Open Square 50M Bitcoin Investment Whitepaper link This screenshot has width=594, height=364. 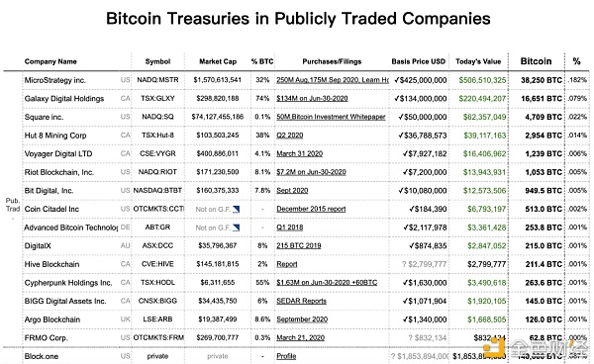pos(331,117)
